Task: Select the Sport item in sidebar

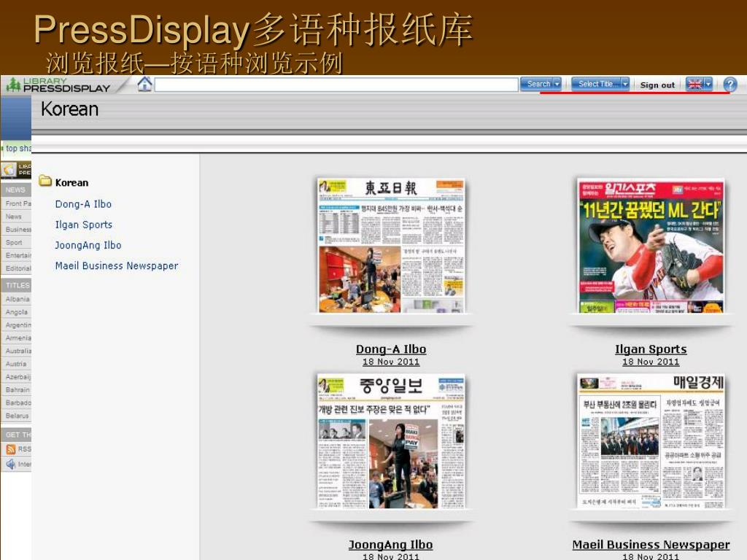Action: click(15, 242)
